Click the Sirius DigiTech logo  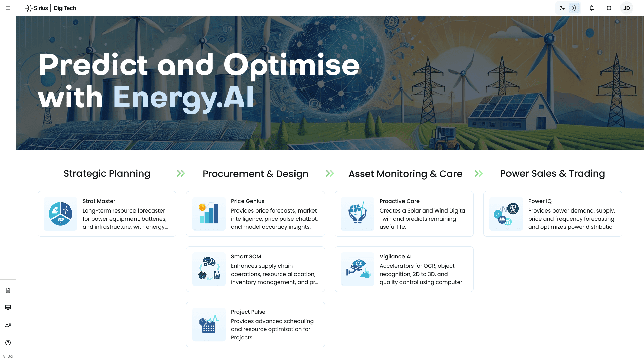click(51, 8)
